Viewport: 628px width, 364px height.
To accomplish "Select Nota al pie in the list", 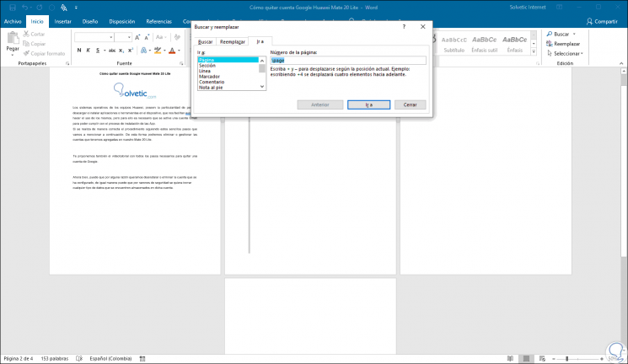I will [x=211, y=88].
